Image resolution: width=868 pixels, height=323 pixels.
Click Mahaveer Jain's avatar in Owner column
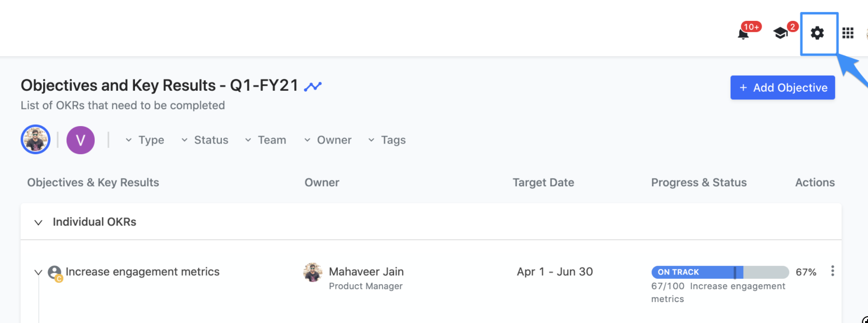pyautogui.click(x=313, y=273)
